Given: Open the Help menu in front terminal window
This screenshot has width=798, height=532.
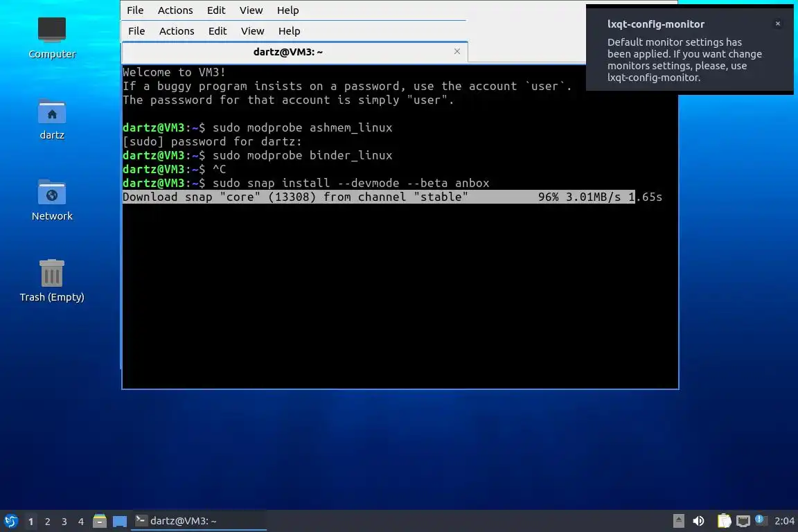Looking at the screenshot, I should (289, 31).
